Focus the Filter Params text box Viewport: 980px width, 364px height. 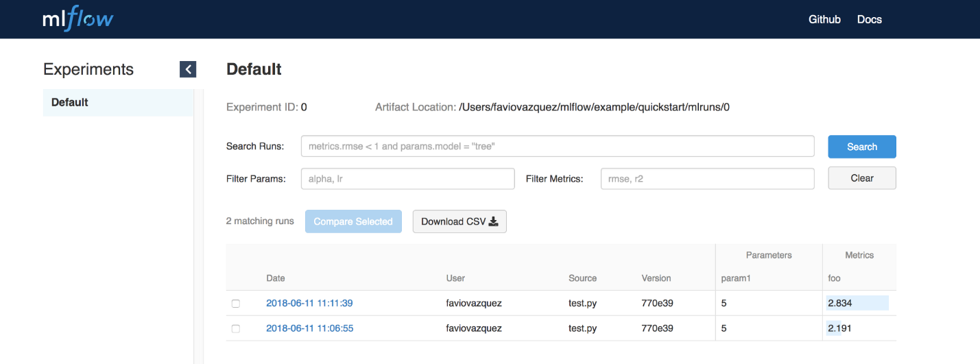pos(407,179)
